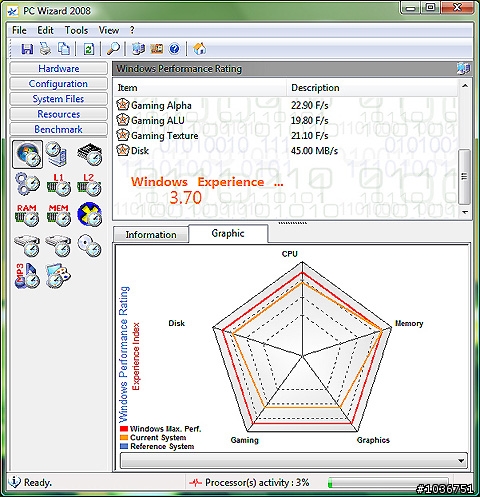Click the 21.10 F/s value
Screen dimensions: 480x497
click(310, 136)
